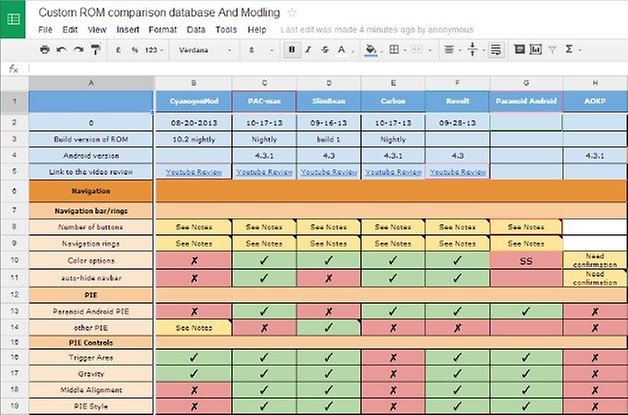Select the 'auto-hide navbar' row label
Image resolution: width=628 pixels, height=415 pixels.
click(x=91, y=278)
